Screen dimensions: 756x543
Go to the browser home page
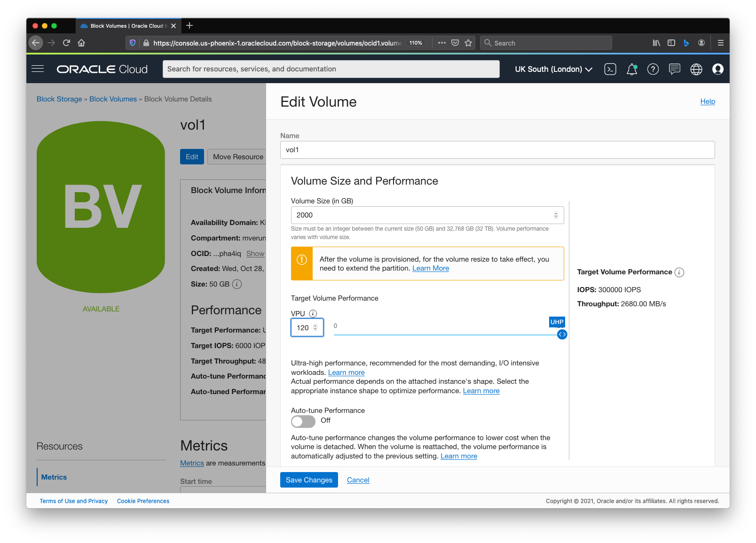coord(81,43)
